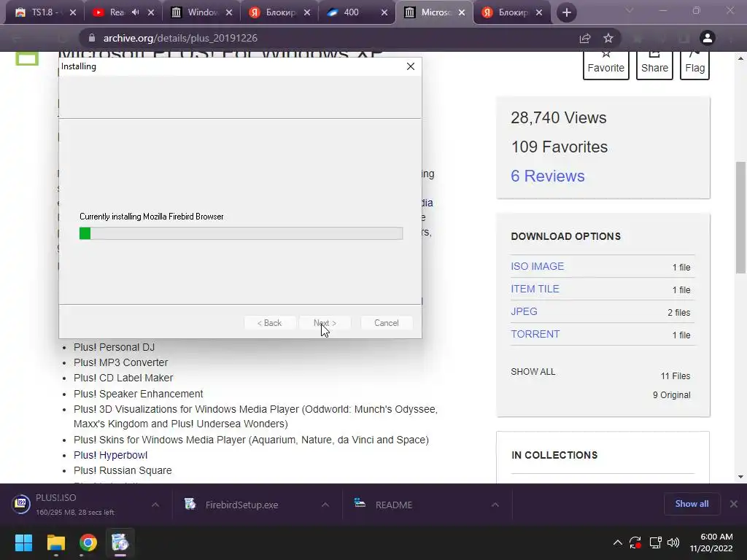Expand README download options chevron

coord(495,505)
